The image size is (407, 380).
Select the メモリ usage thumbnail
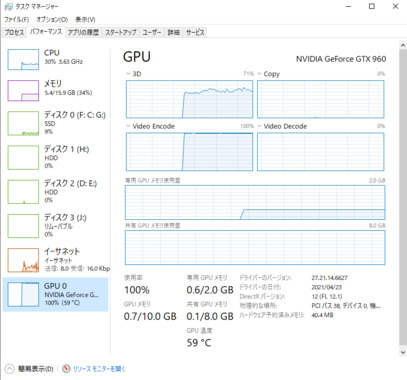23,90
